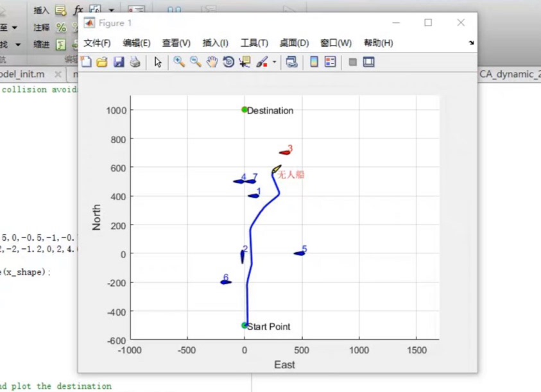
Task: Click the green Start Point marker on the plot
Action: click(245, 325)
